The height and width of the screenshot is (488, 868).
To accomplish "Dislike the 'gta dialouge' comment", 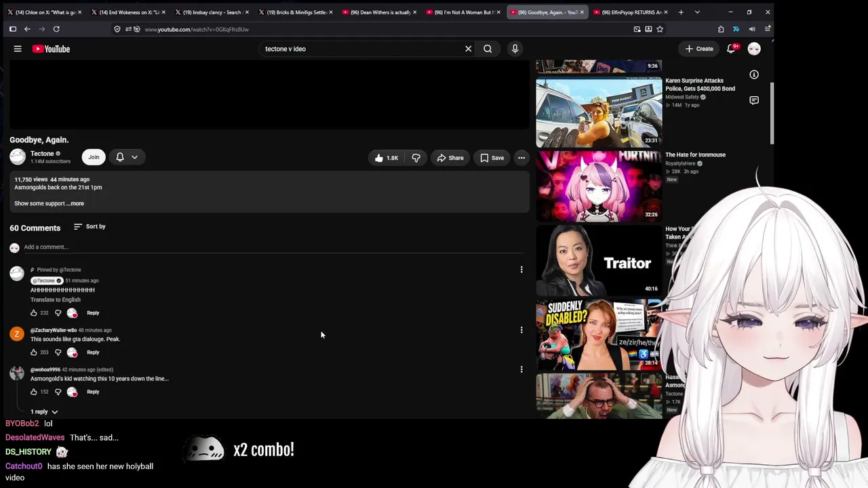I will pyautogui.click(x=58, y=352).
